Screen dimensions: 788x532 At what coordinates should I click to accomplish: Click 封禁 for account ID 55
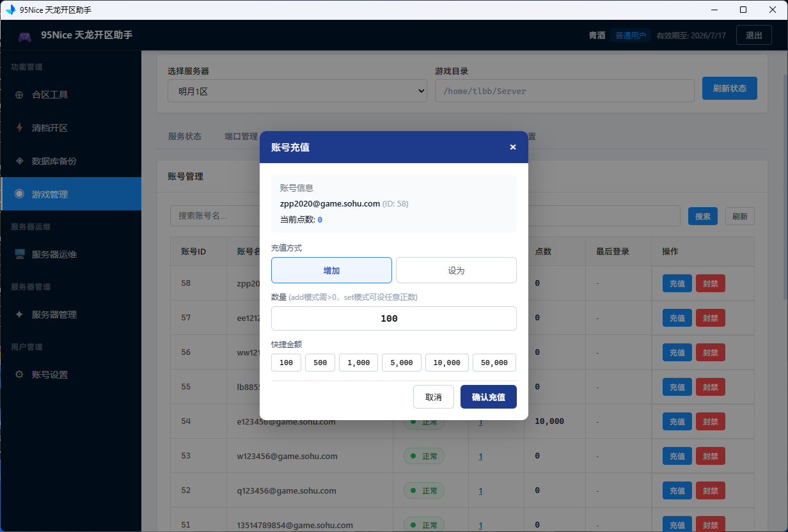(711, 387)
